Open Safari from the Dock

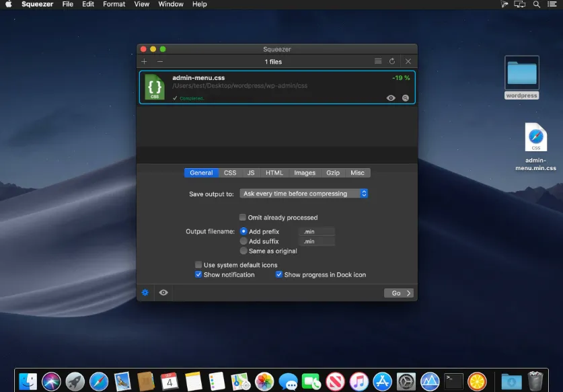99,381
